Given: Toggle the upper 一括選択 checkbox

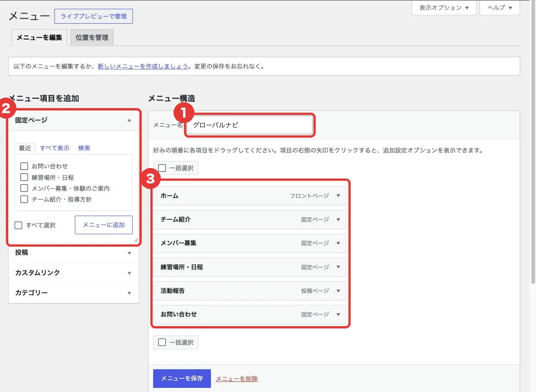Looking at the screenshot, I should [x=162, y=168].
